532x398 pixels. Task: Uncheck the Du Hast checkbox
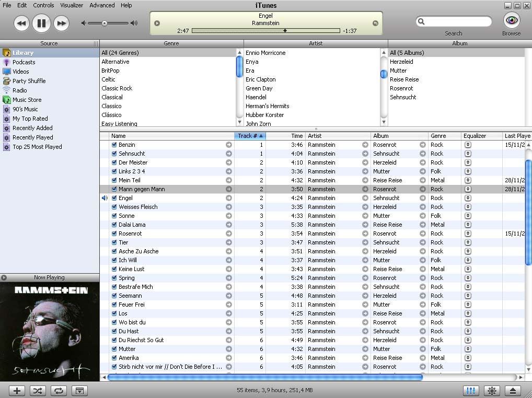(114, 331)
